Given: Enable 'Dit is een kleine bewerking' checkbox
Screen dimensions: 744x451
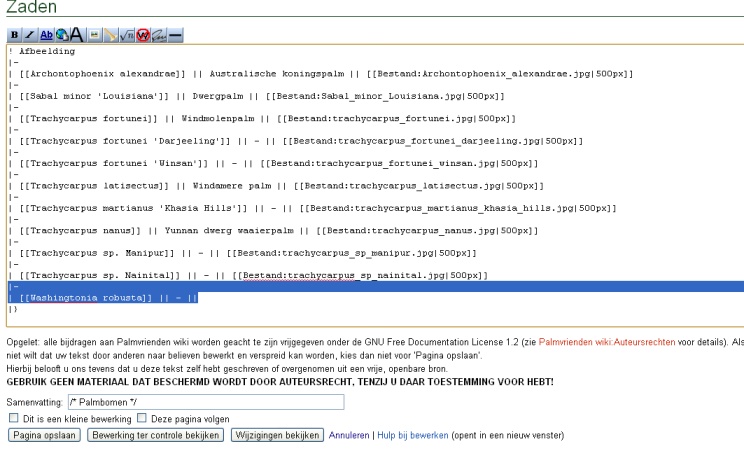Looking at the screenshot, I should point(13,417).
